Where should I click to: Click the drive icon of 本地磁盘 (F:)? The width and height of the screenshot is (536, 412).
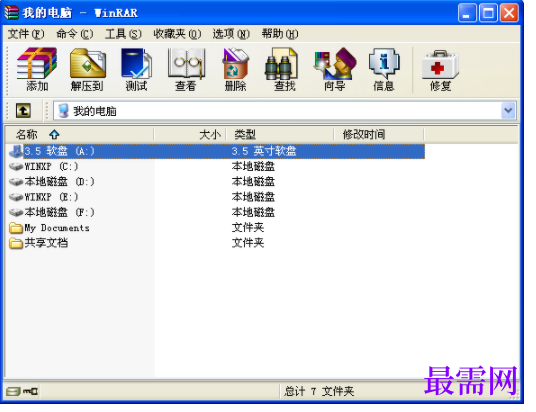pos(16,212)
